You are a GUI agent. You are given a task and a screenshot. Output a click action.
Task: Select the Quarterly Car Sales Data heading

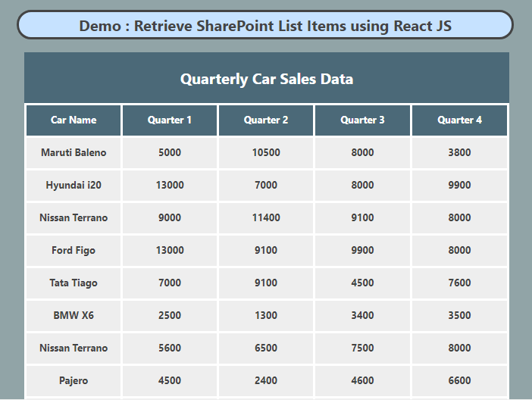[x=267, y=79]
